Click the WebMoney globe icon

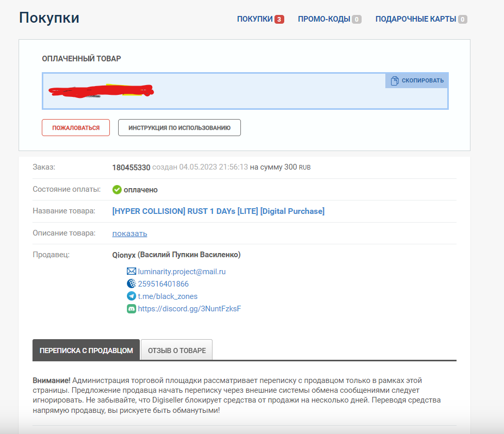131,283
